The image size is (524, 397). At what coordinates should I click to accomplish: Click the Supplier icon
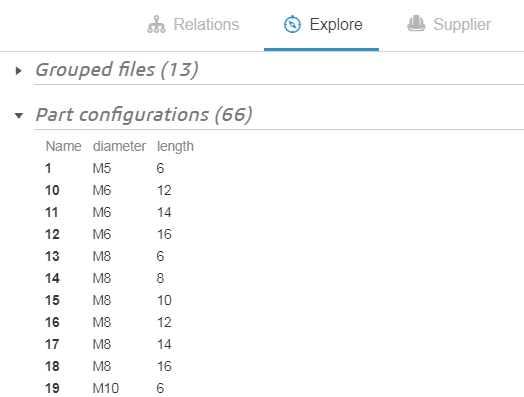(x=416, y=23)
